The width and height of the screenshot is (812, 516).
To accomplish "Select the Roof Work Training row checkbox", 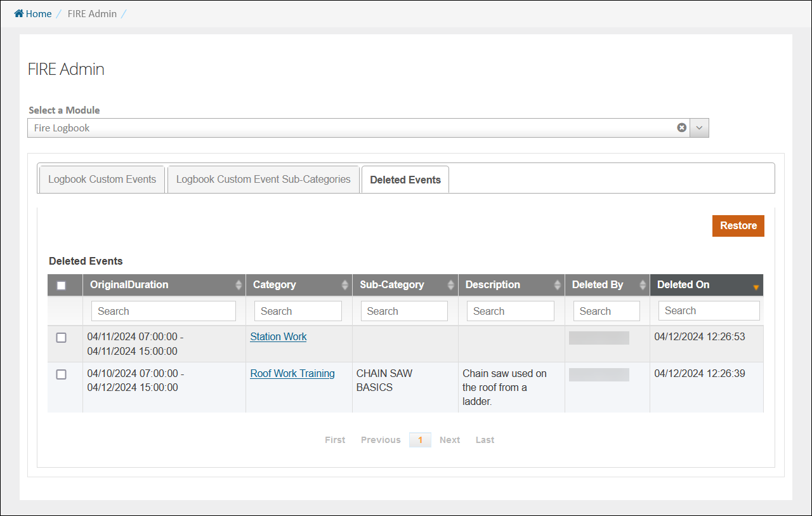I will coord(62,374).
